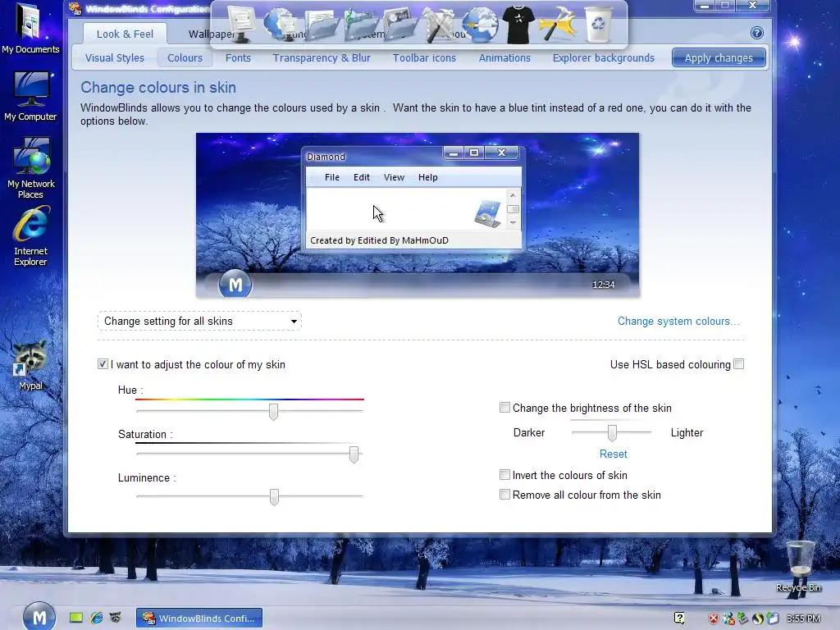Click the File menu in Diamond preview
The height and width of the screenshot is (630, 840).
click(x=332, y=177)
